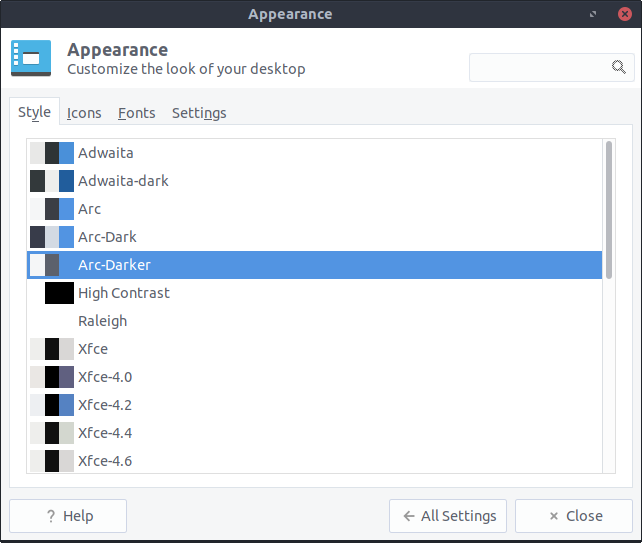Image resolution: width=642 pixels, height=543 pixels.
Task: Pick the Xfce-4.6 theme
Action: coord(105,461)
